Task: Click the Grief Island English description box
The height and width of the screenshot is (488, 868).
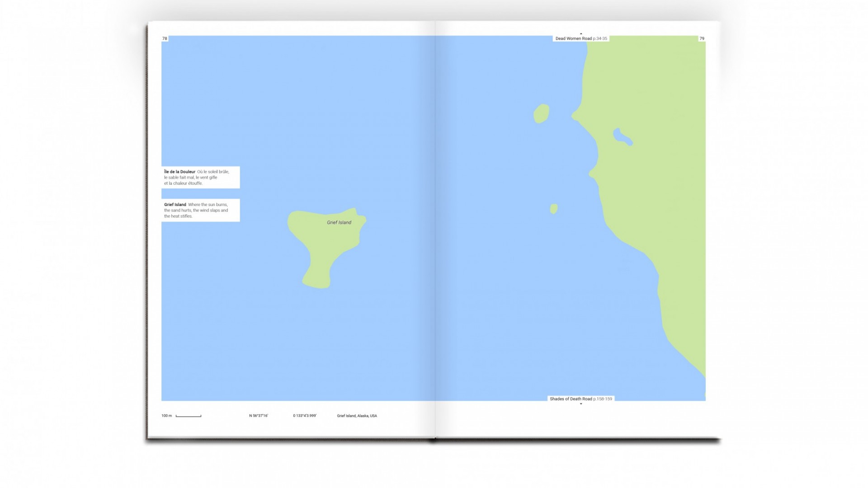Action: pyautogui.click(x=200, y=210)
